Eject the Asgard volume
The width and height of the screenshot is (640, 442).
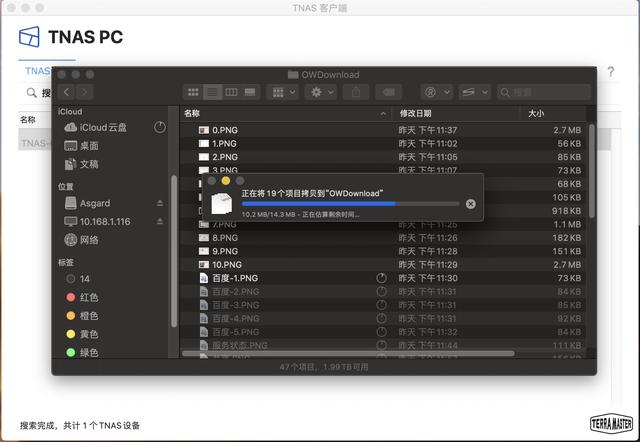point(160,203)
